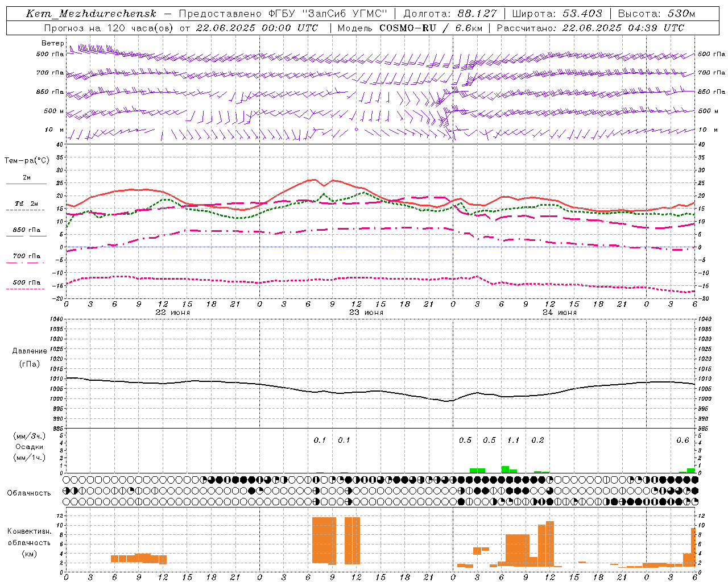The height and width of the screenshot is (582, 728).
Task: Click the Тем-ра(°C) axis label
Action: (x=27, y=161)
